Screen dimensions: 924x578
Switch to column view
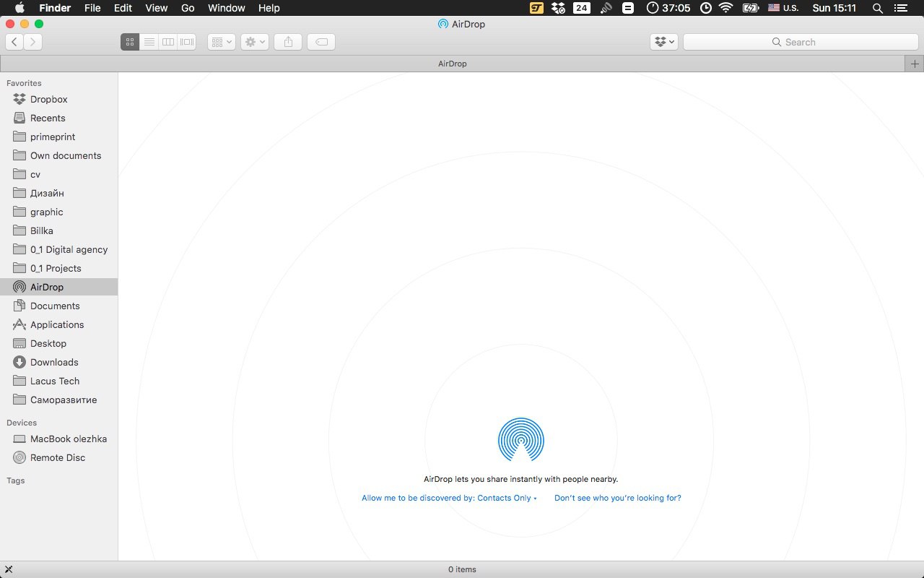click(167, 42)
